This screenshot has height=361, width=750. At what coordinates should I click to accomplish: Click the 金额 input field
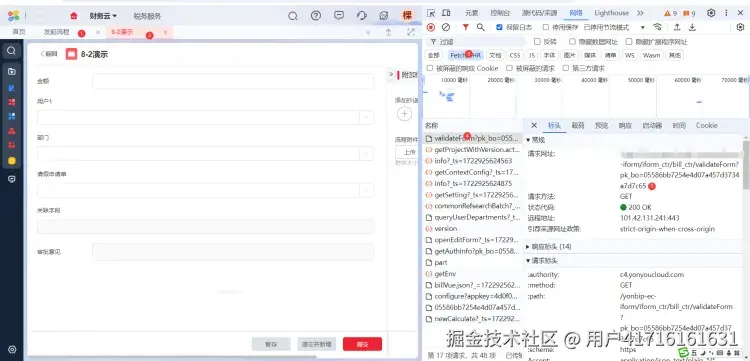point(232,81)
